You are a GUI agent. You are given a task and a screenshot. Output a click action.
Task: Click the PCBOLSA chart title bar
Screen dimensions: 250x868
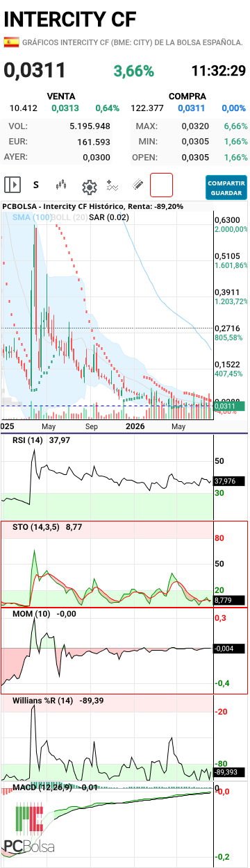pyautogui.click(x=93, y=206)
